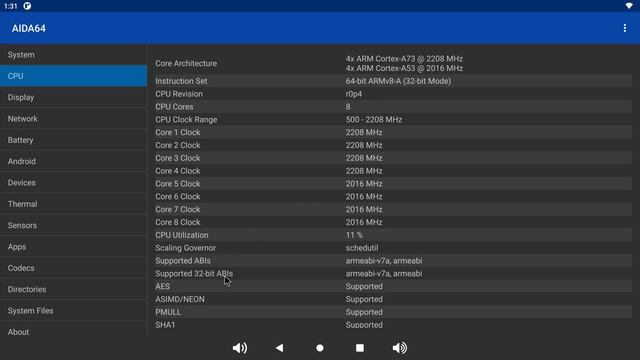This screenshot has height=360, width=640.
Task: Select the Core 5 Clock row
Action: tap(393, 184)
